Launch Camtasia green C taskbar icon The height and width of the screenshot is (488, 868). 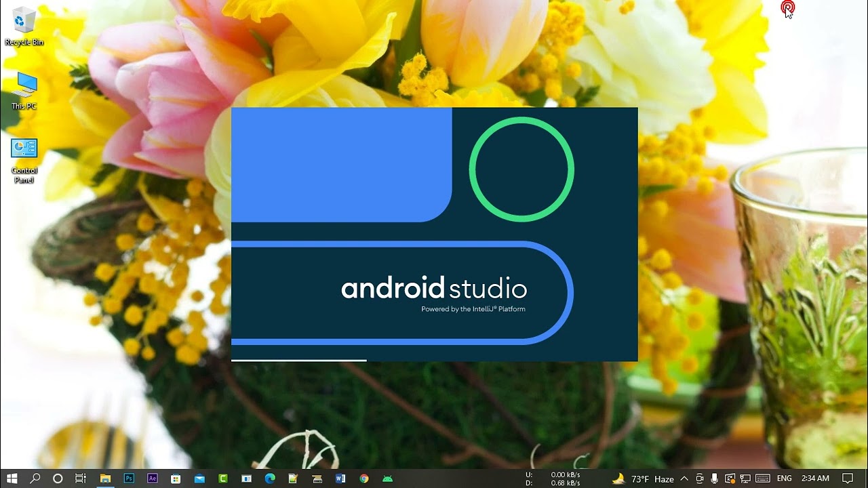coord(222,479)
